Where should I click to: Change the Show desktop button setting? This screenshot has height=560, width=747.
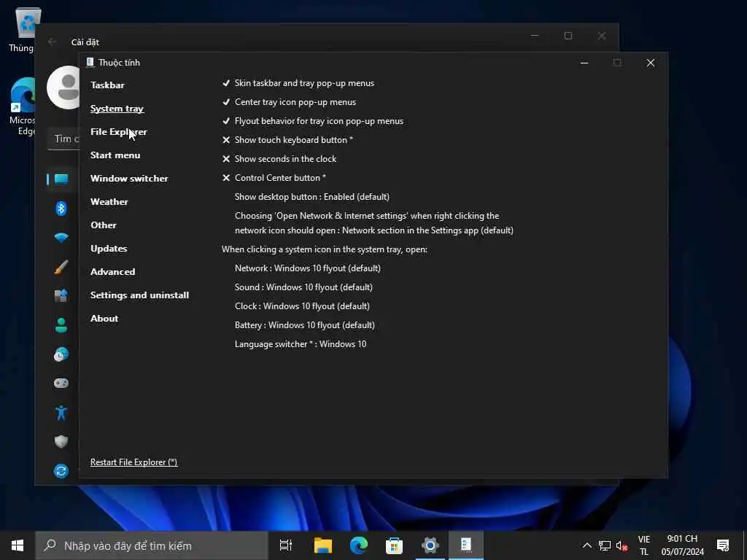[x=312, y=197]
